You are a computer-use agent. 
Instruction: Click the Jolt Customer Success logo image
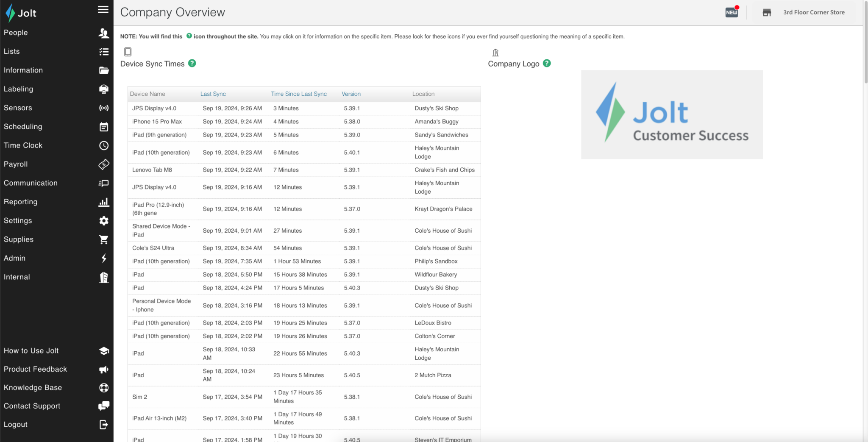[672, 115]
